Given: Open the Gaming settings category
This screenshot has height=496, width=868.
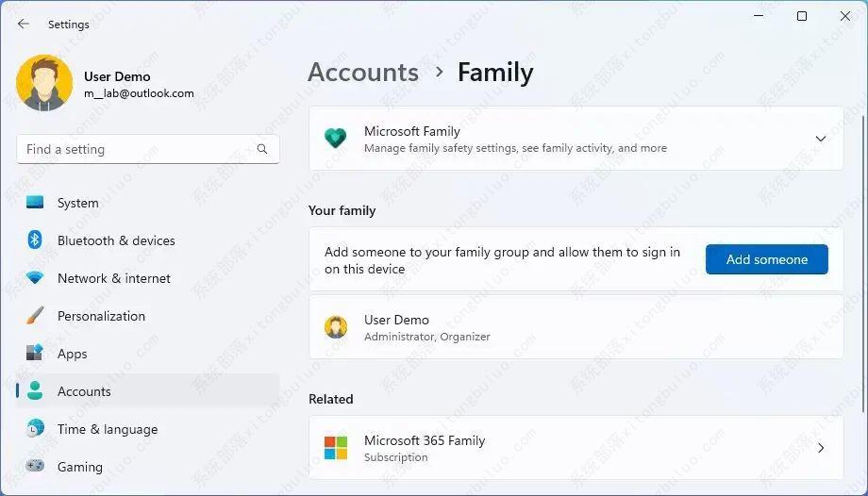Looking at the screenshot, I should coord(80,467).
